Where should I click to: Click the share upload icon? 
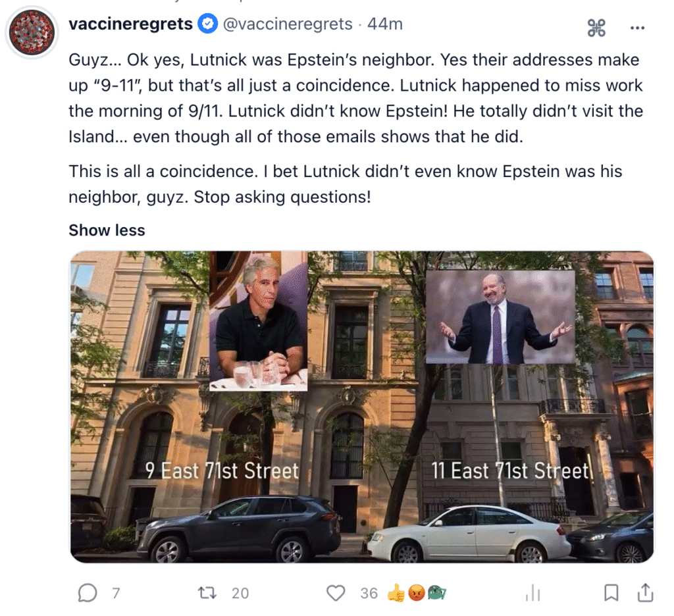645,592
